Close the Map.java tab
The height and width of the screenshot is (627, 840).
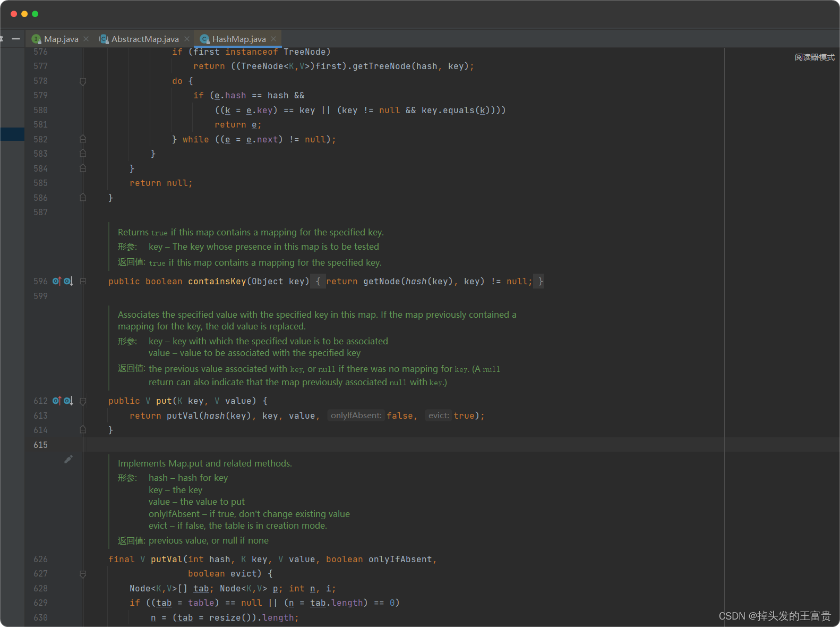tap(86, 39)
